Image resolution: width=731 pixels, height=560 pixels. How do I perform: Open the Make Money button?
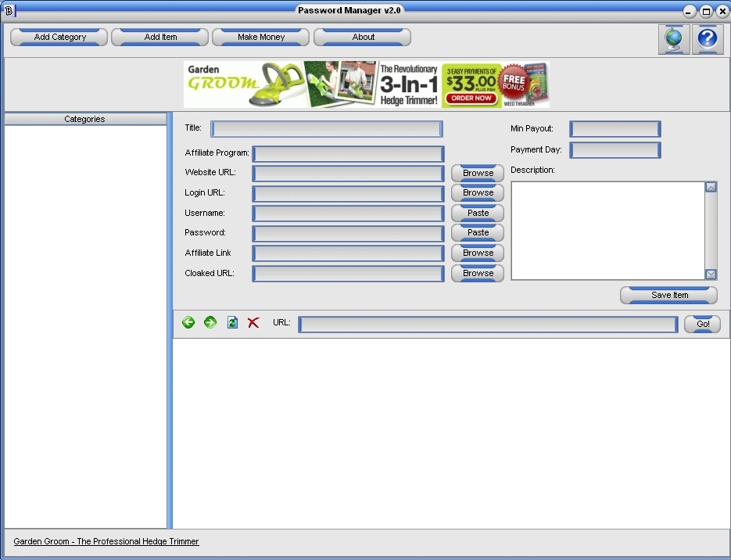point(260,37)
